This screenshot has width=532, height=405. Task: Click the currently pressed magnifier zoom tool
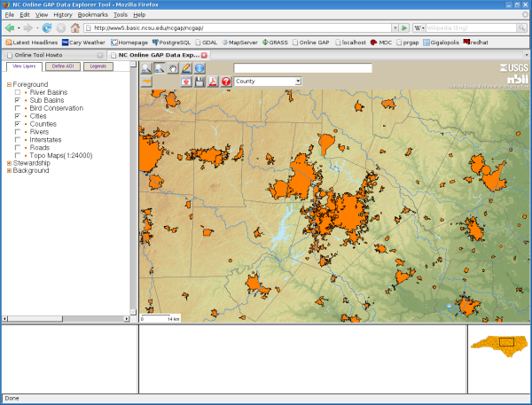pos(160,68)
